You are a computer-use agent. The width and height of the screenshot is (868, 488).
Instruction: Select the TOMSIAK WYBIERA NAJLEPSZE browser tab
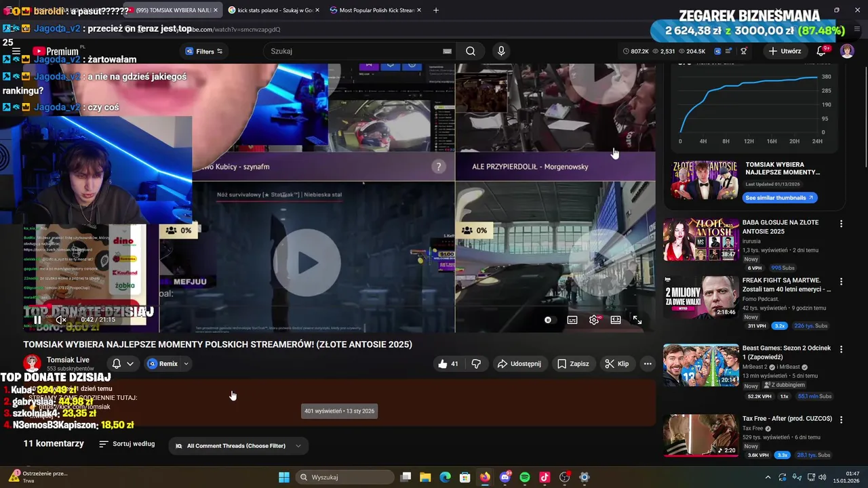174,10
